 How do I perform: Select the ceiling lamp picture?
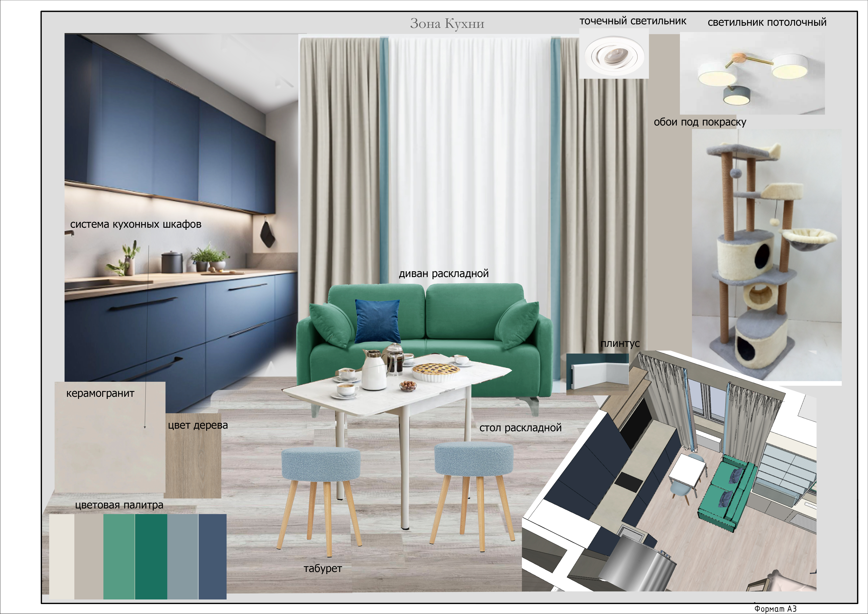click(752, 73)
